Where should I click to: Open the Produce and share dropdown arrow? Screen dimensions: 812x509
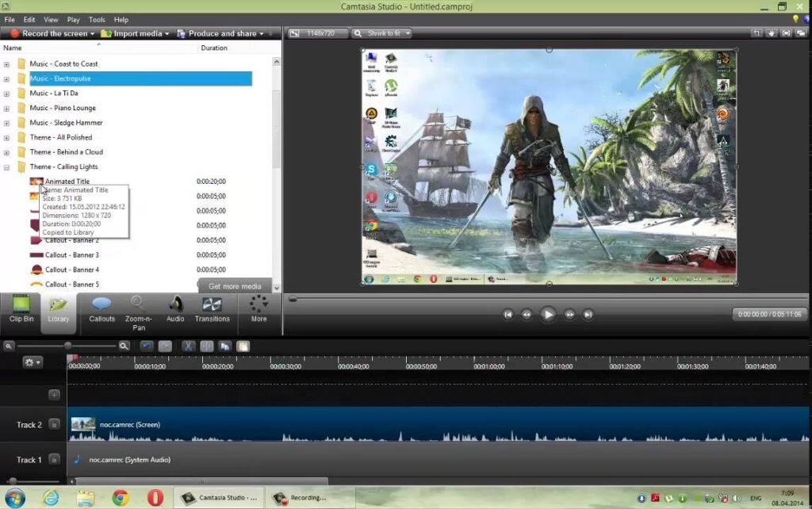[262, 33]
